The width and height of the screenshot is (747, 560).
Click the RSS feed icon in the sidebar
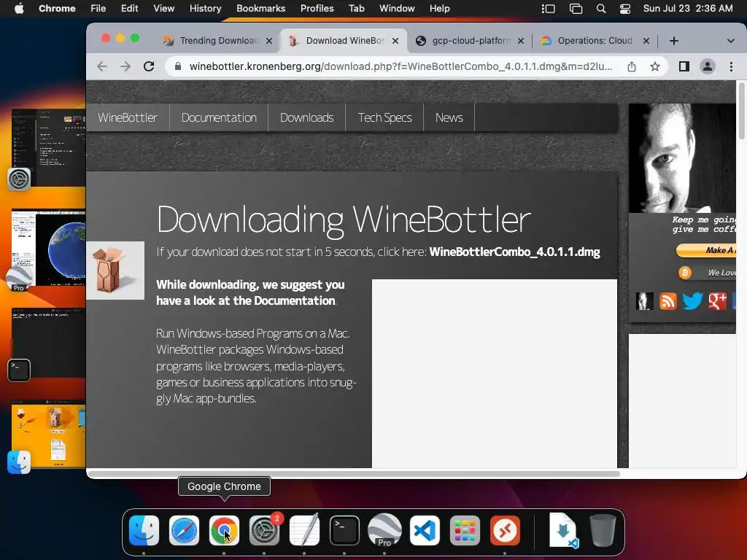[668, 301]
